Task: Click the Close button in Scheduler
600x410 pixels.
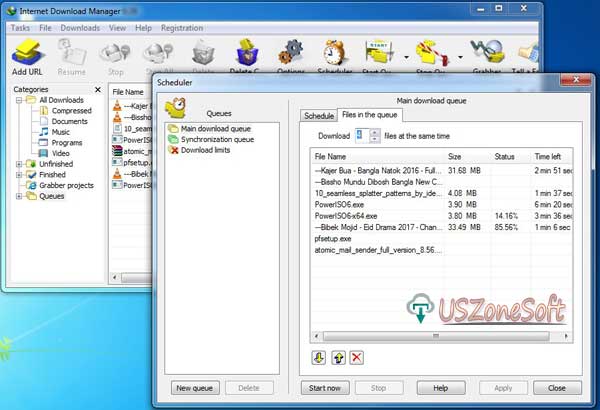Action: pyautogui.click(x=557, y=388)
